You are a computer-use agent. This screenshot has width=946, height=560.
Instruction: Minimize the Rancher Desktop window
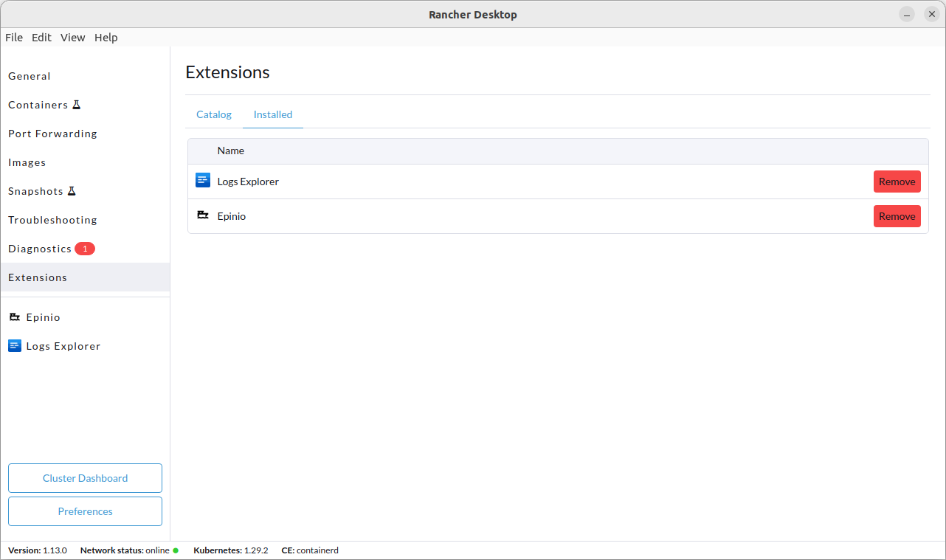pyautogui.click(x=907, y=15)
